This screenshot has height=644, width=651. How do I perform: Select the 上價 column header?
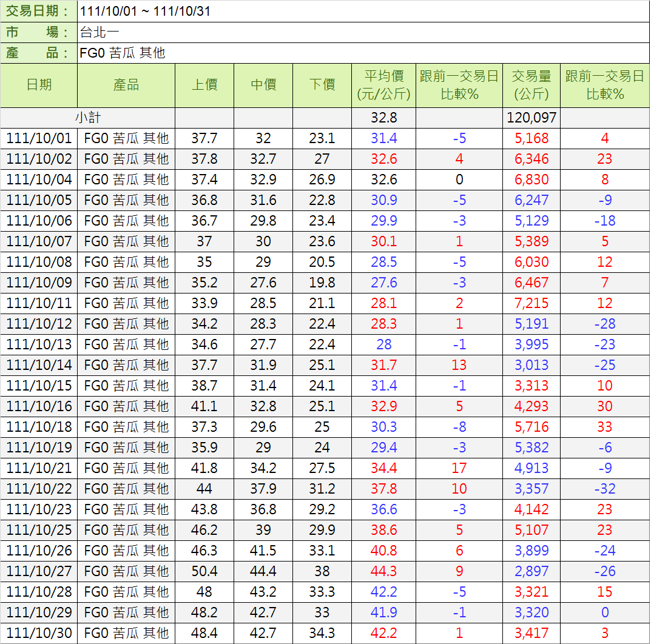tap(204, 86)
